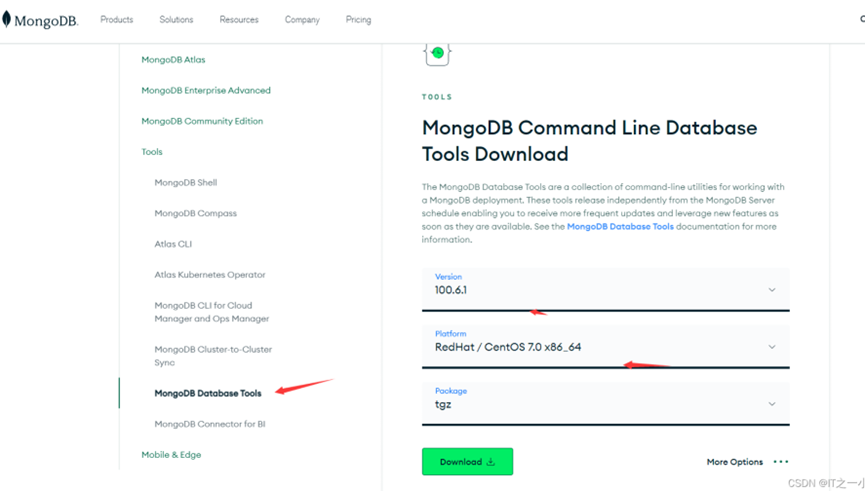Open MongoDB Atlas in sidebar
865x491 pixels.
[x=173, y=60]
